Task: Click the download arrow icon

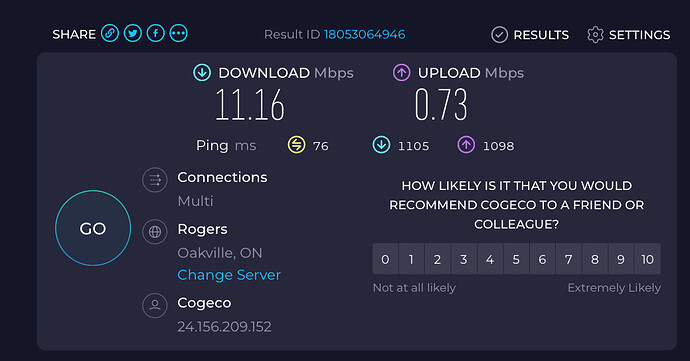Action: pos(202,73)
